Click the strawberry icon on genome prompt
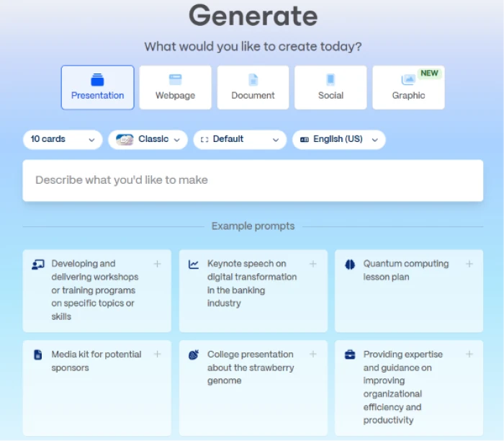 194,355
